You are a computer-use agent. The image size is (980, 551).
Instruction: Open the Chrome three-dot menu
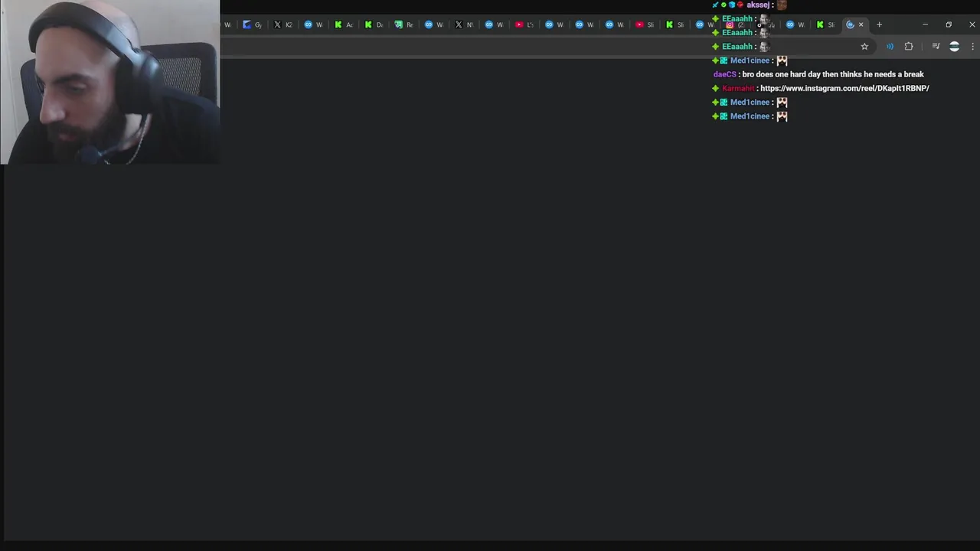[x=972, y=47]
